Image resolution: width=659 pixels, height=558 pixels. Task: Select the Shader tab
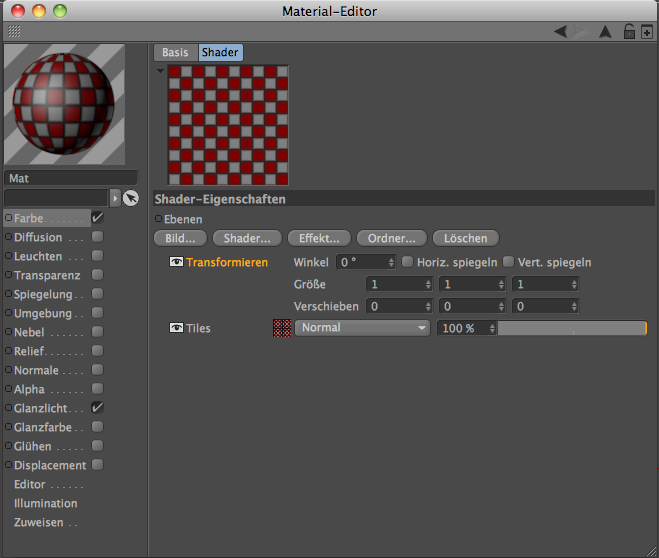click(220, 53)
